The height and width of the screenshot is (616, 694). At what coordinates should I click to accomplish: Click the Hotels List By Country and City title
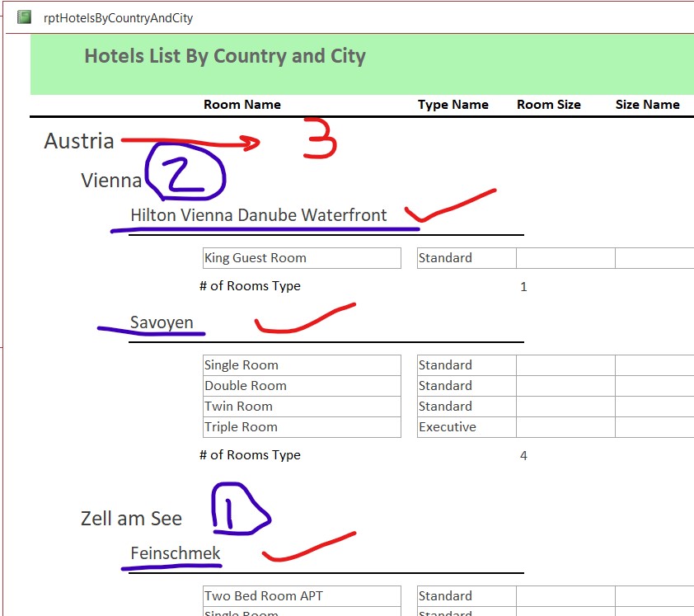225,56
